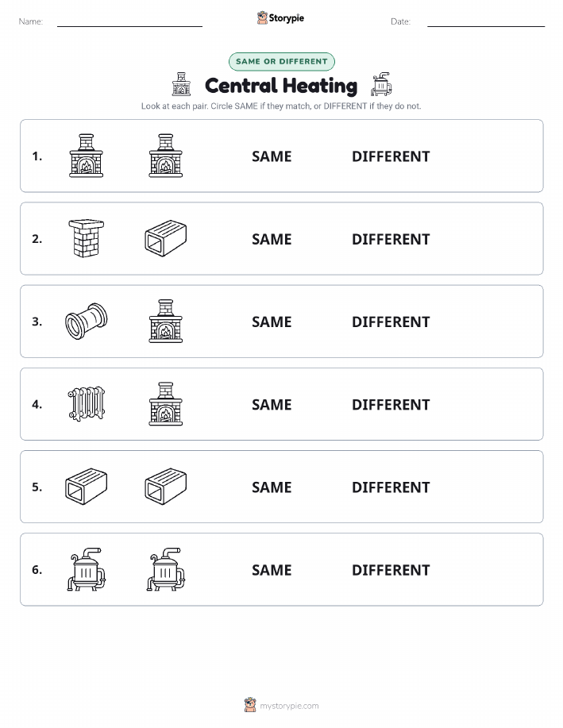Click the SAME OR DIFFERENT badge
The width and height of the screenshot is (563, 728).
click(x=281, y=61)
